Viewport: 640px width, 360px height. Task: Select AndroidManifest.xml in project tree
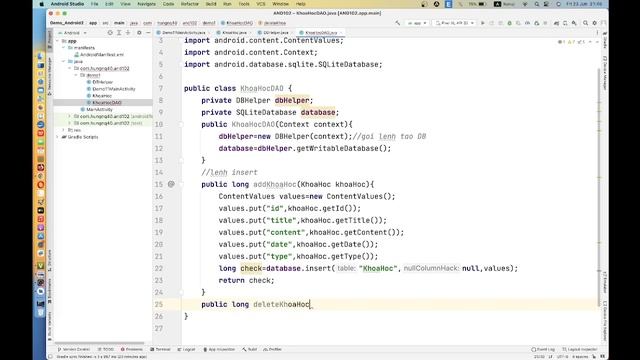tap(99, 55)
